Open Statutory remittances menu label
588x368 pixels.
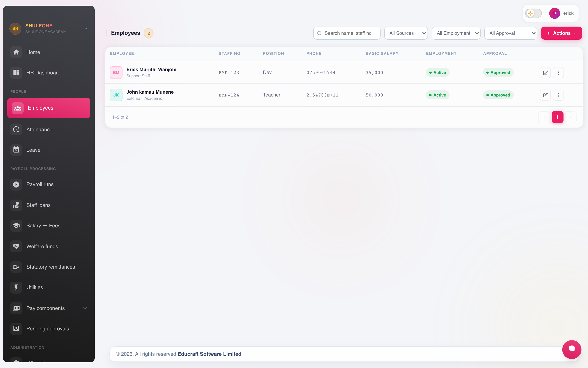click(51, 267)
